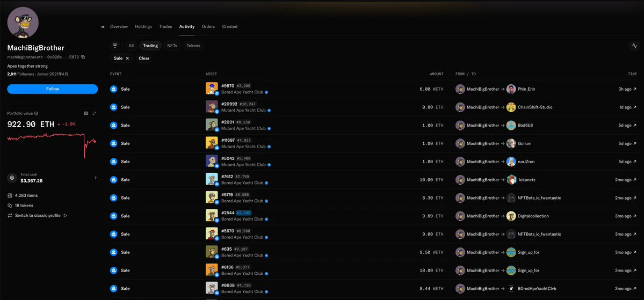Open asset #6136 Bored Ape thumbnail
The height and width of the screenshot is (300, 644).
point(212,269)
